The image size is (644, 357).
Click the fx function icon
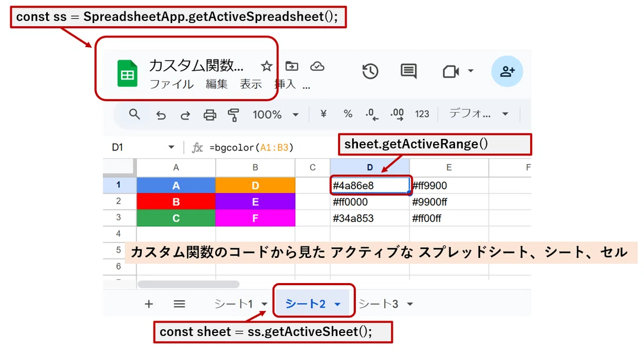pos(197,147)
